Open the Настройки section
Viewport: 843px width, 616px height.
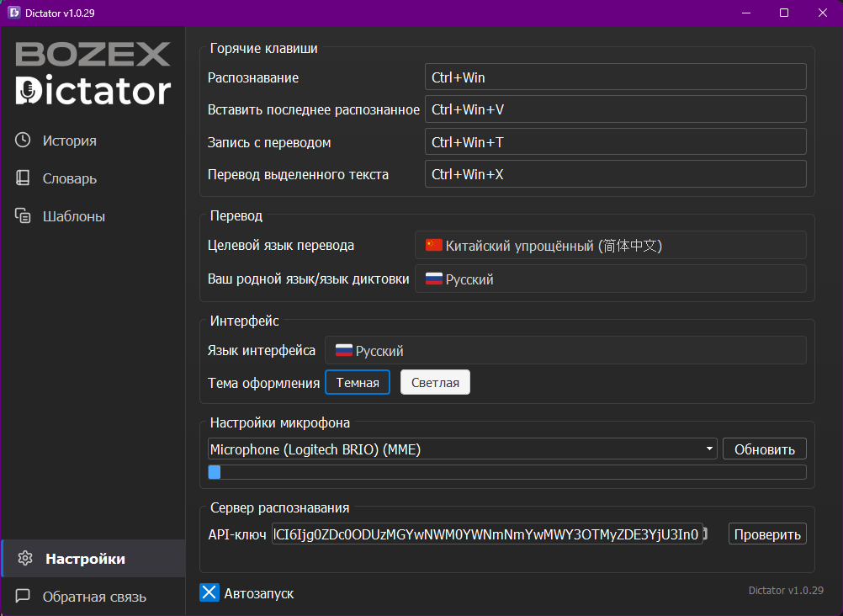click(x=93, y=559)
